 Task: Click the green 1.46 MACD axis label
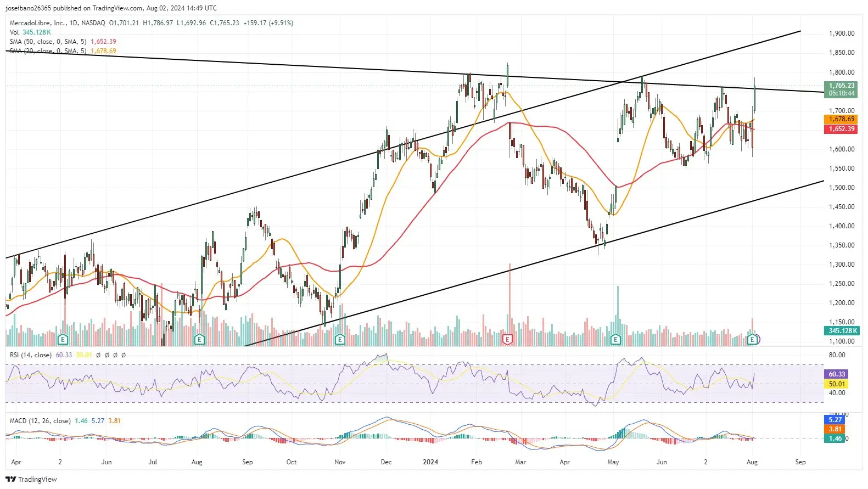pos(835,439)
